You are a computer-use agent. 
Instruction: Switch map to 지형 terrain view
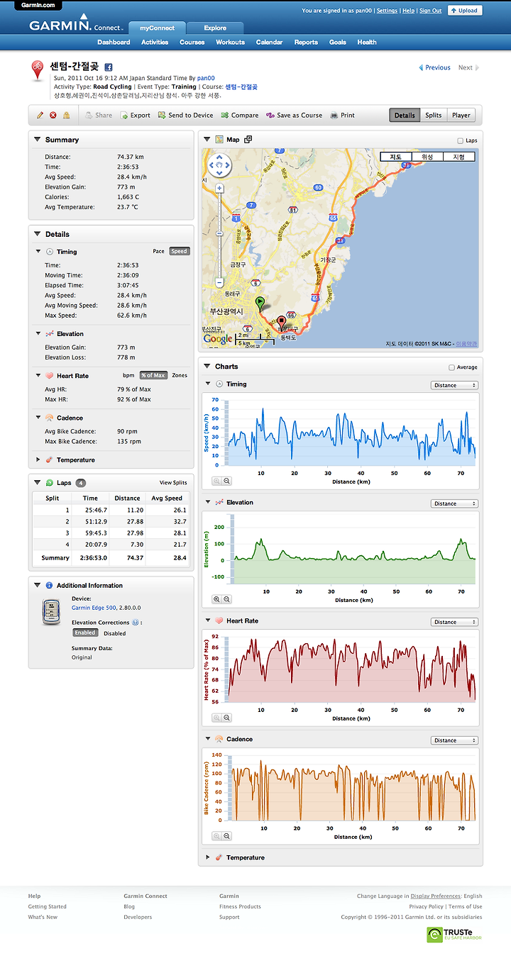[459, 157]
